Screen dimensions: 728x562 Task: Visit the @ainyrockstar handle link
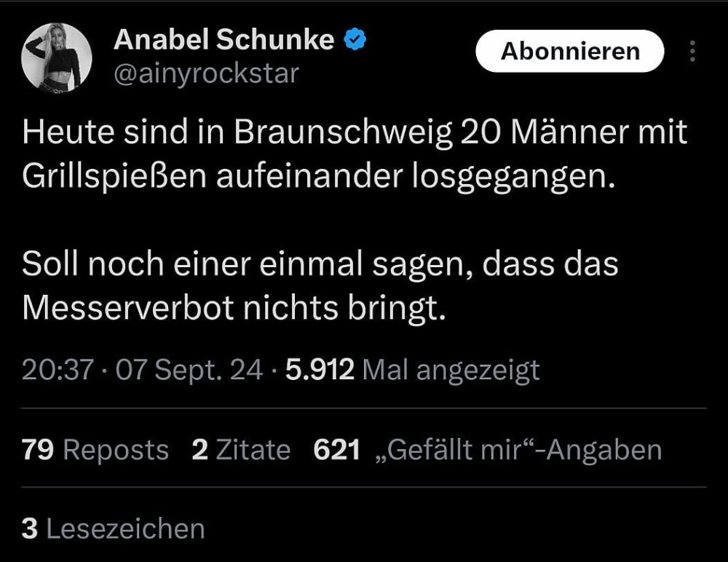pyautogui.click(x=206, y=74)
